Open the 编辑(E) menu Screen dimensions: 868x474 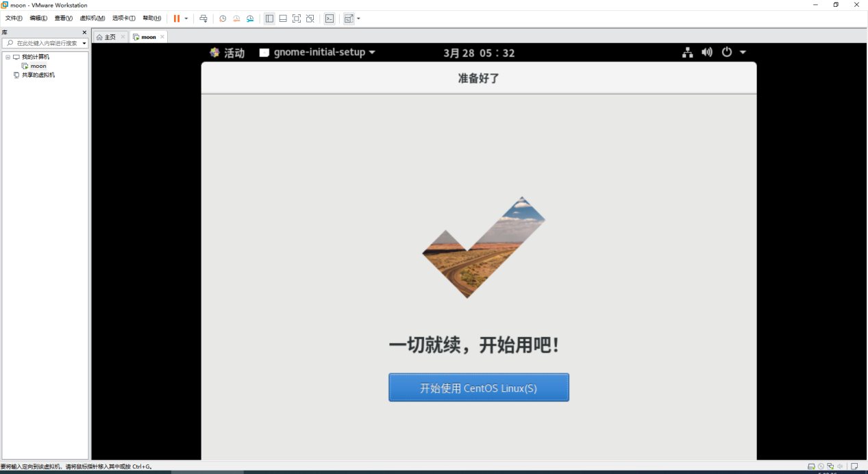tap(38, 18)
